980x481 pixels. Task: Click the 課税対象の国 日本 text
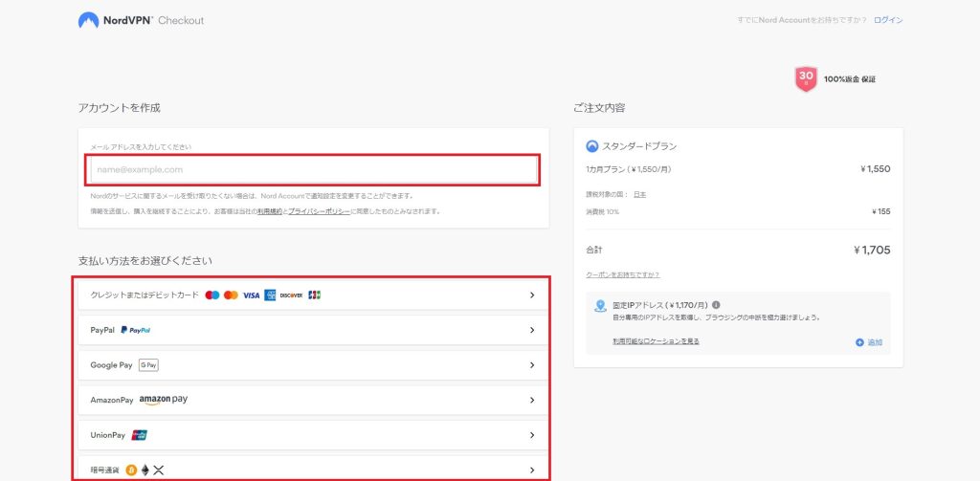(x=616, y=194)
